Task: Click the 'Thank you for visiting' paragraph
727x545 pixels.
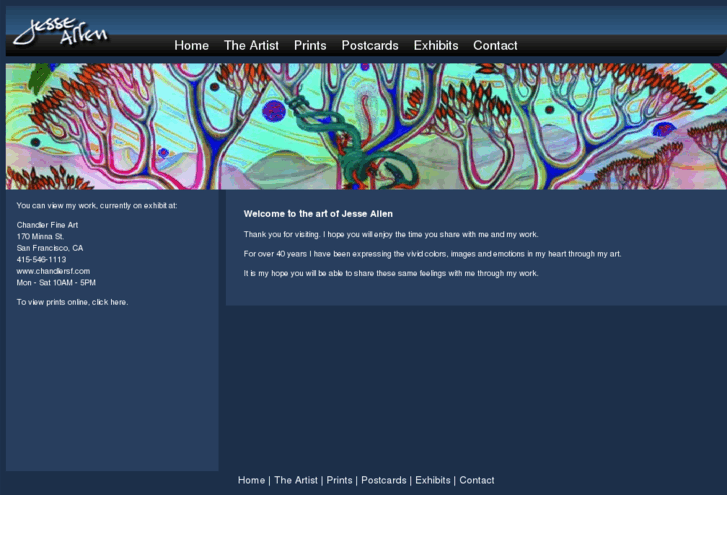Action: (x=391, y=234)
